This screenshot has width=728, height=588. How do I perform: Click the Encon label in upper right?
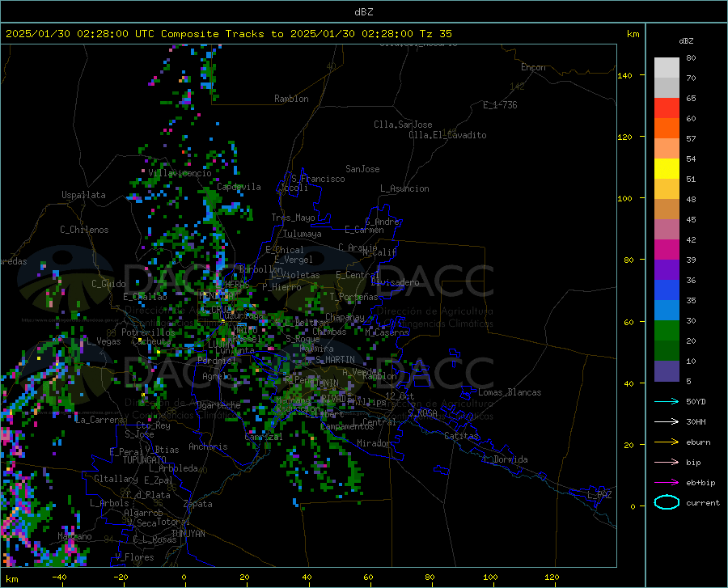(533, 67)
